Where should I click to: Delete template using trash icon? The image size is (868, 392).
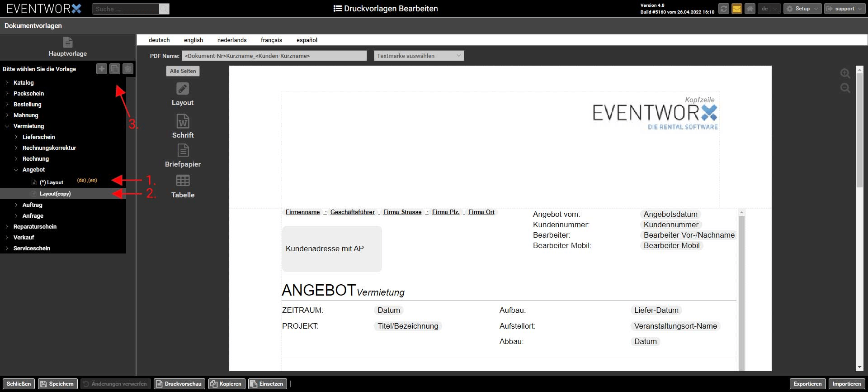point(128,69)
